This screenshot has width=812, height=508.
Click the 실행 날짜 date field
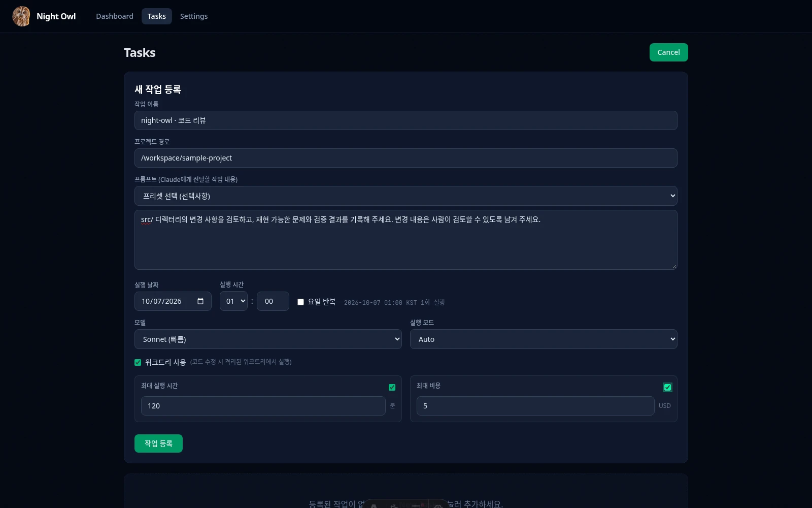[173, 301]
